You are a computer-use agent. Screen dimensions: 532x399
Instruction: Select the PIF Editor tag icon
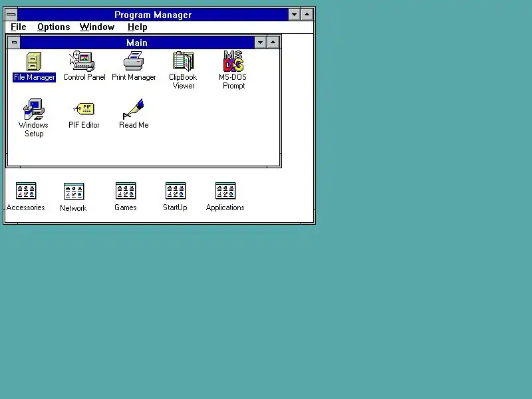[x=84, y=108]
